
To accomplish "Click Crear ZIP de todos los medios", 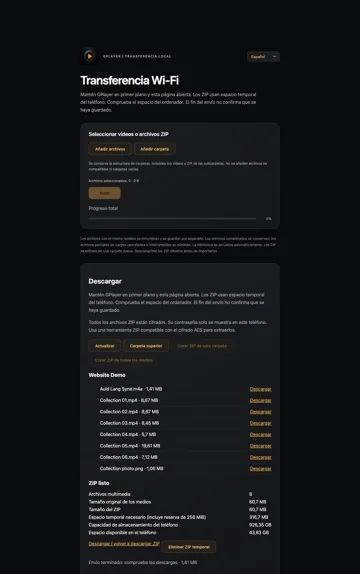I will click(x=124, y=360).
